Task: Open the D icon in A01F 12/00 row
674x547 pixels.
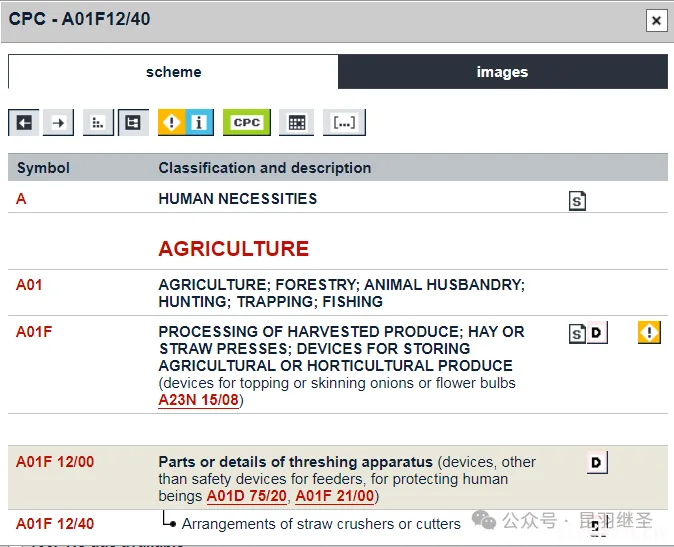Action: click(597, 462)
